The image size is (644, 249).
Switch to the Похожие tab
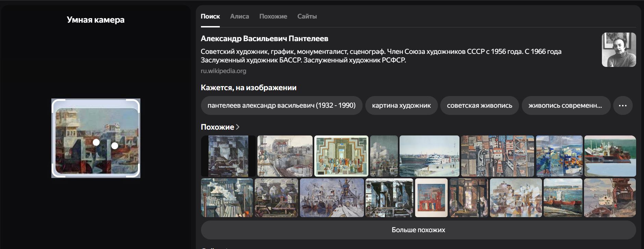(x=273, y=16)
